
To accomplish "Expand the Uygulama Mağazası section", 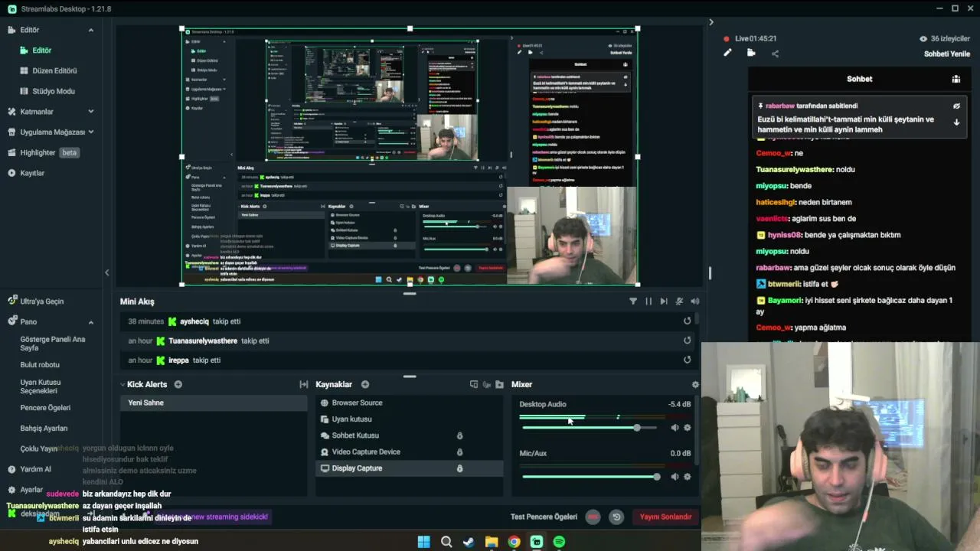I will coord(90,132).
